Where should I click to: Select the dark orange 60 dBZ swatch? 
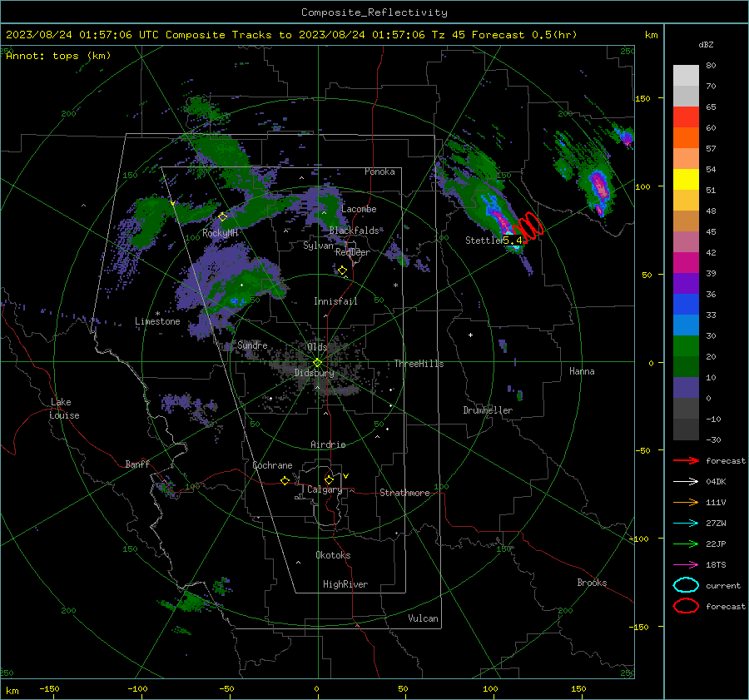pos(686,138)
